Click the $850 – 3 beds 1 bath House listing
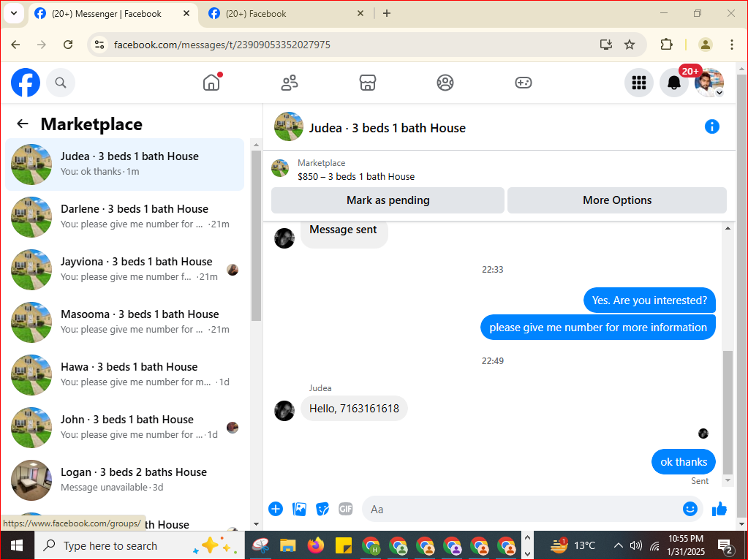This screenshot has height=560, width=748. coord(356,176)
